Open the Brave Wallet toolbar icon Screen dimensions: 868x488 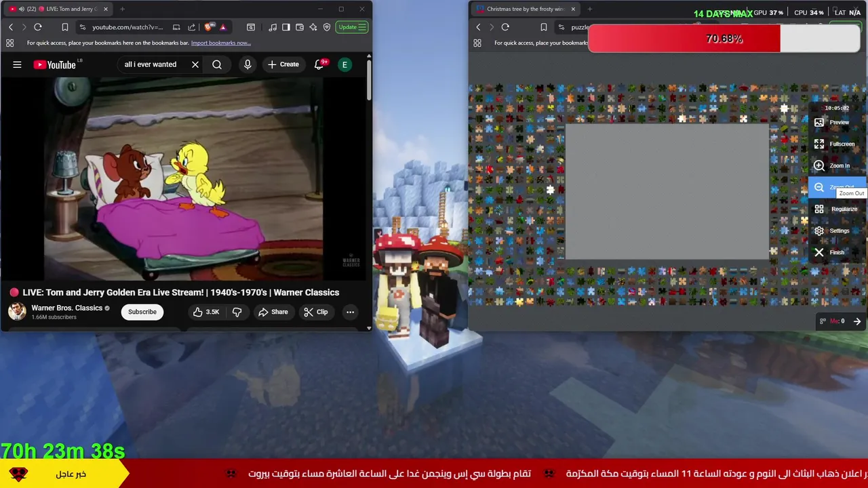299,27
